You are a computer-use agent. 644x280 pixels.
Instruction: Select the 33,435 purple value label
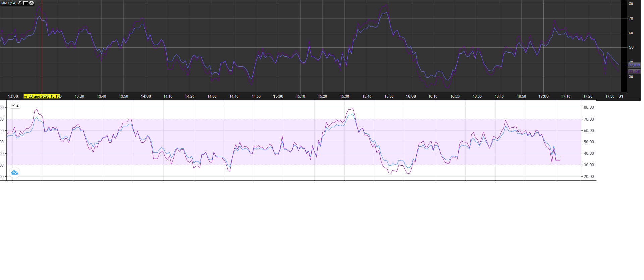tap(634, 72)
